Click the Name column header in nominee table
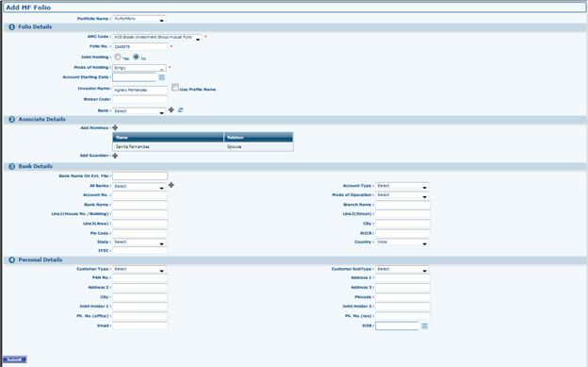The height and width of the screenshot is (367, 588). coord(168,137)
